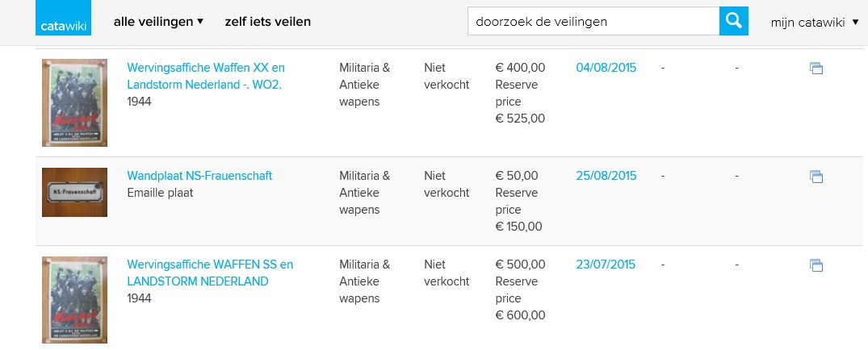Click copy icon for WAFFEN SS LANDSTORM row
868x350 pixels.
tap(816, 265)
